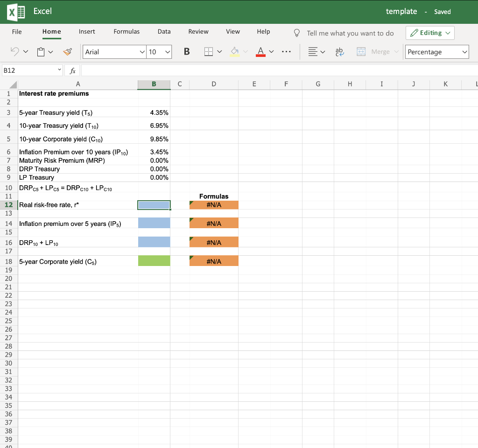Switch to the Data tab
The height and width of the screenshot is (448, 478).
pyautogui.click(x=164, y=32)
